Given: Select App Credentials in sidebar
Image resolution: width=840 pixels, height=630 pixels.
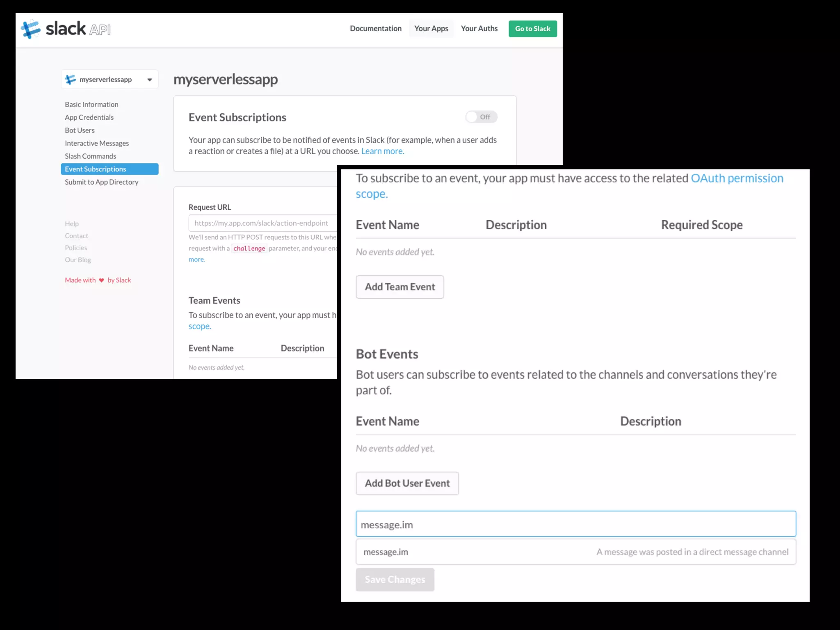Looking at the screenshot, I should tap(89, 117).
